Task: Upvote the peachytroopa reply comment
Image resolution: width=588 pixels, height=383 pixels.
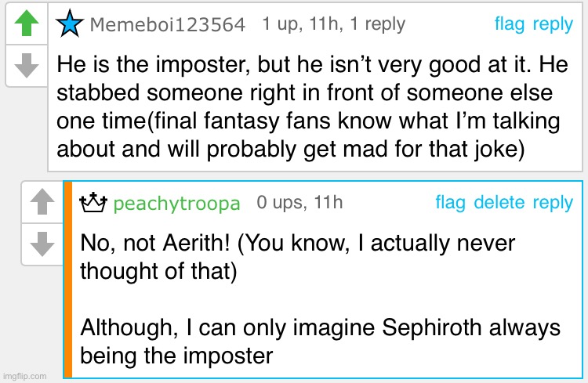Action: [x=42, y=204]
